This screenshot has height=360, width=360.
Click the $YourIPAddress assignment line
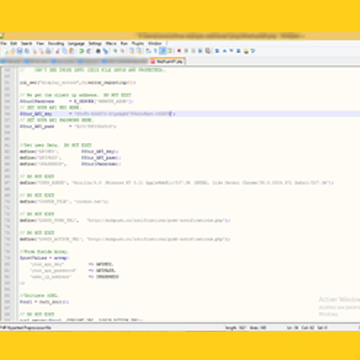pos(76,101)
